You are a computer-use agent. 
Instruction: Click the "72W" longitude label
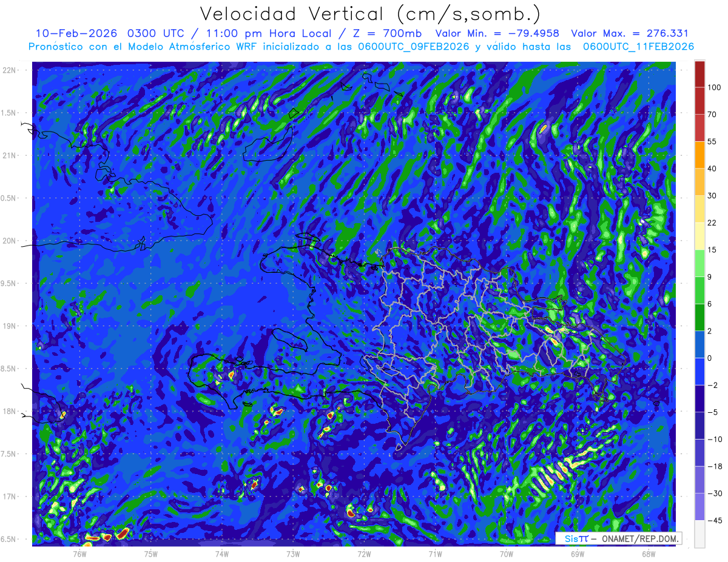click(x=364, y=554)
